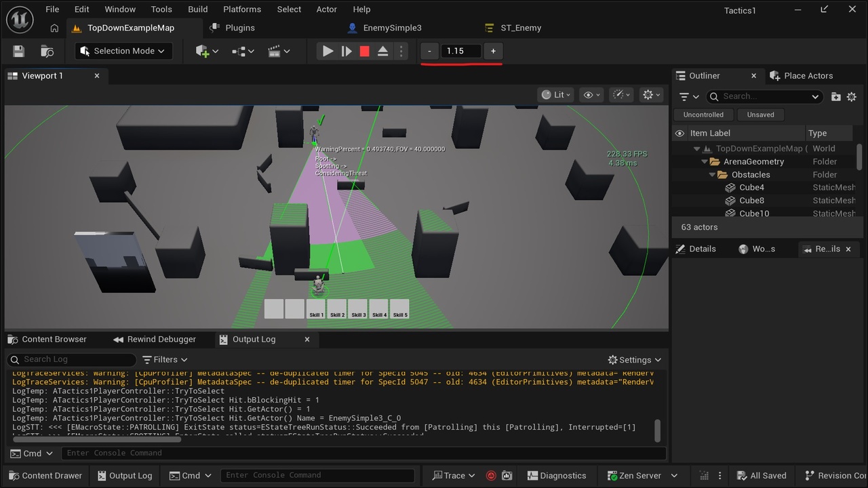The height and width of the screenshot is (488, 868).
Task: Open the Cinematics clapperboard dropdown
Action: 279,51
